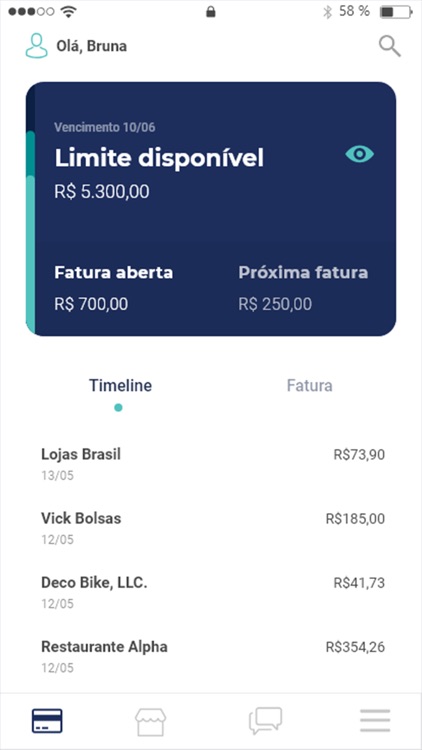Screen dimensions: 422x750
Task: Toggle balance visibility eye icon
Action: click(x=360, y=154)
